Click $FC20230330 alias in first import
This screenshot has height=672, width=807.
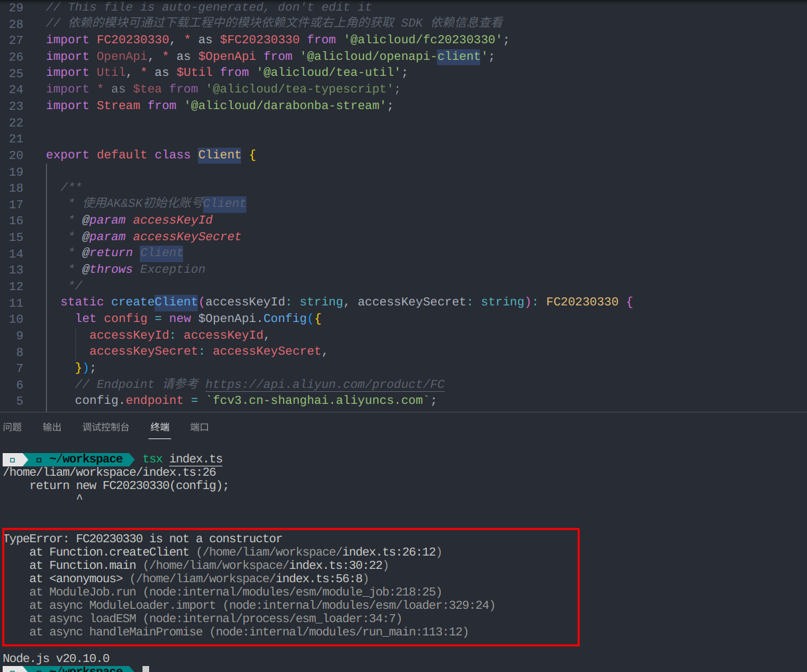(x=260, y=40)
